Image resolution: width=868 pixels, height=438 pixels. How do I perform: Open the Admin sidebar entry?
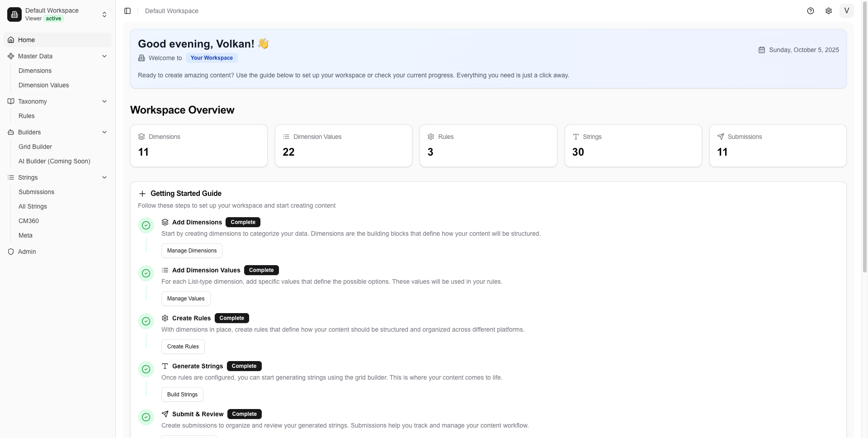click(x=26, y=251)
